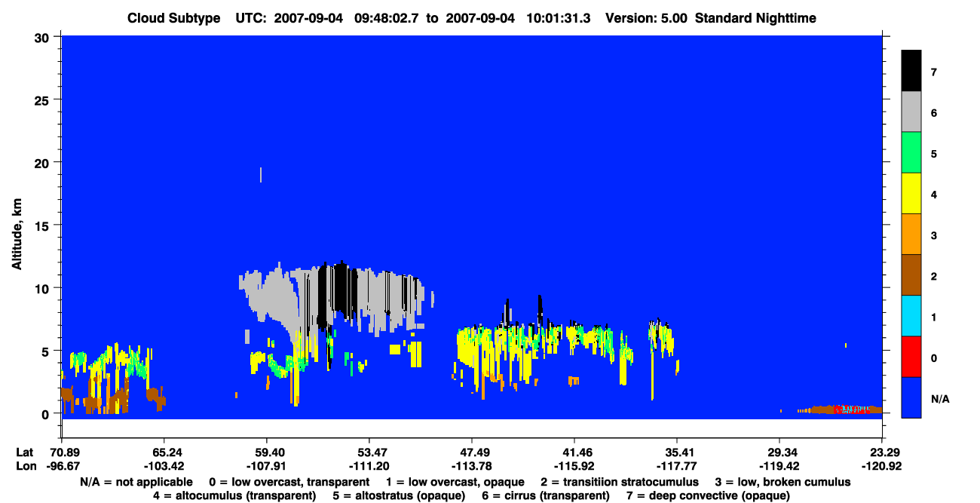This screenshot has height=503, width=980.
Task: Click the red colorbar swatch labeled 0
Action: coord(911,357)
